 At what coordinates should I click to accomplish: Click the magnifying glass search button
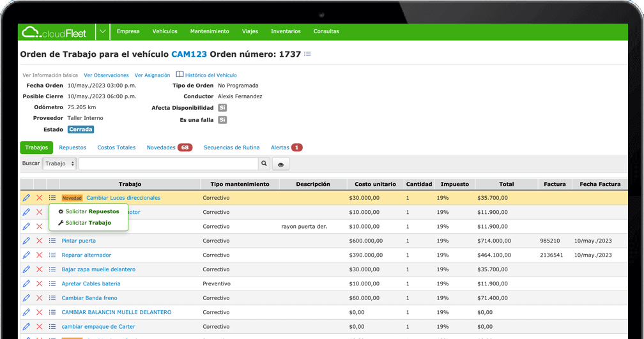(264, 163)
